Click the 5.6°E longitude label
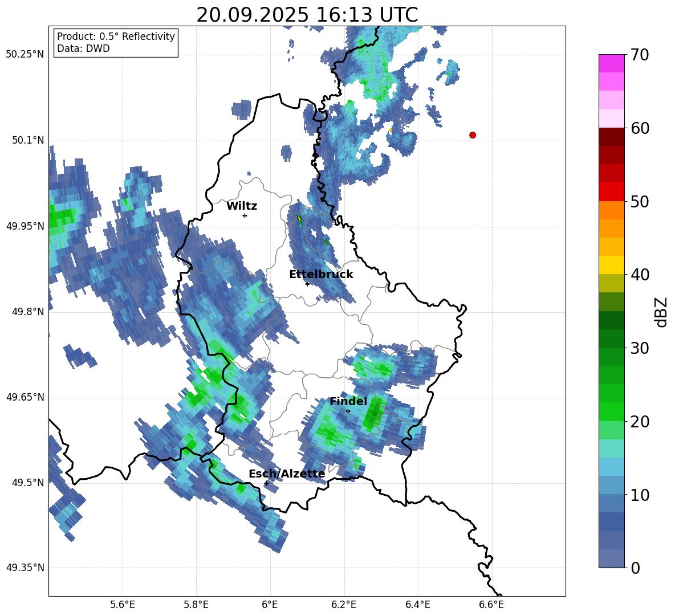The image size is (675, 616). point(123,605)
